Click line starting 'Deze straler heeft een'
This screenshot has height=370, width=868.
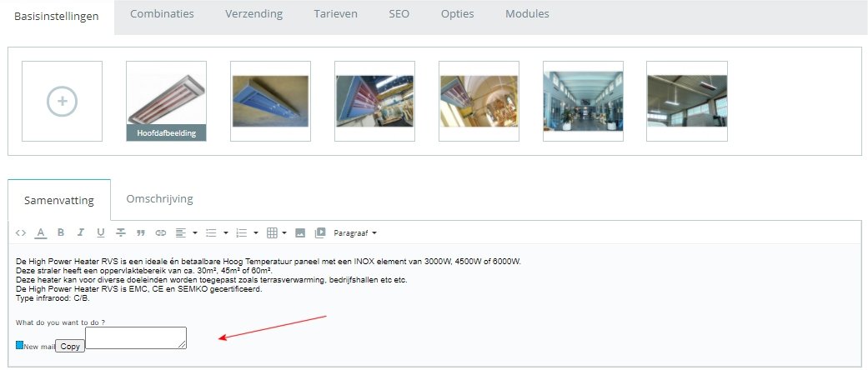click(144, 271)
